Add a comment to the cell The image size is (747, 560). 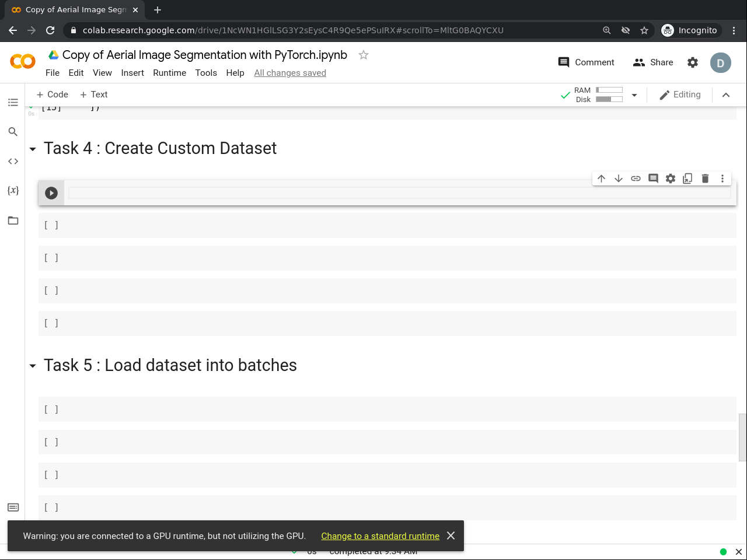(x=653, y=178)
